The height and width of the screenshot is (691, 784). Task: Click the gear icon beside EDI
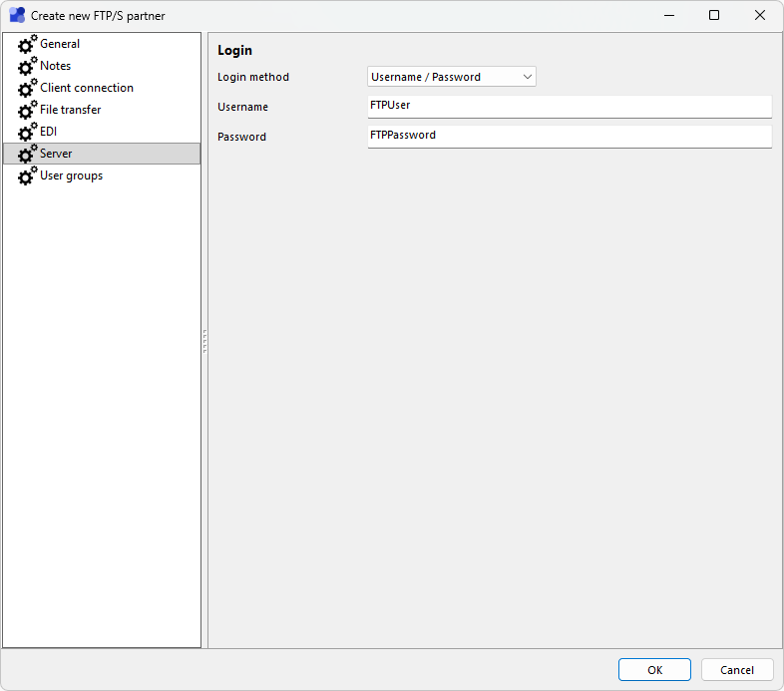(x=27, y=133)
